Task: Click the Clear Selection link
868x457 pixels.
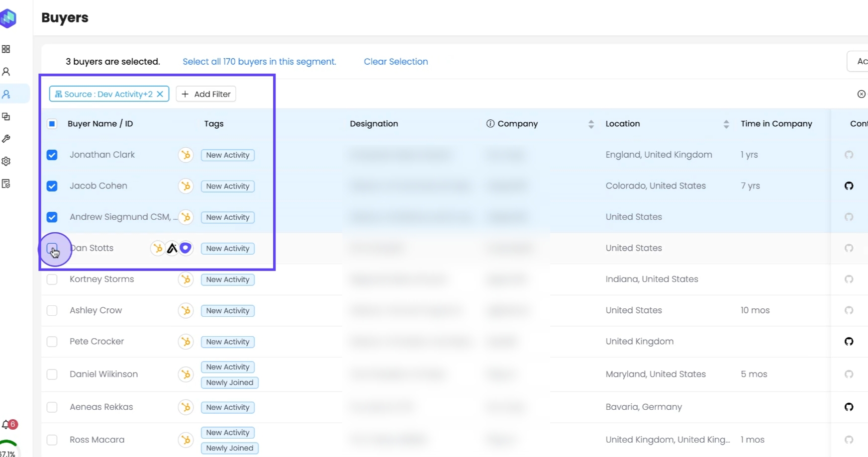Action: click(395, 62)
